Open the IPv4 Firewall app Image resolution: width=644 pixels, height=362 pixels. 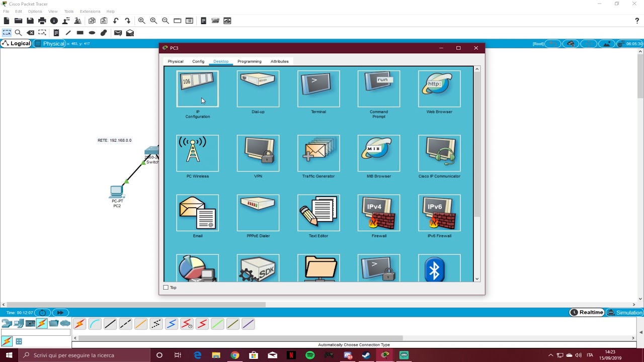tap(379, 213)
